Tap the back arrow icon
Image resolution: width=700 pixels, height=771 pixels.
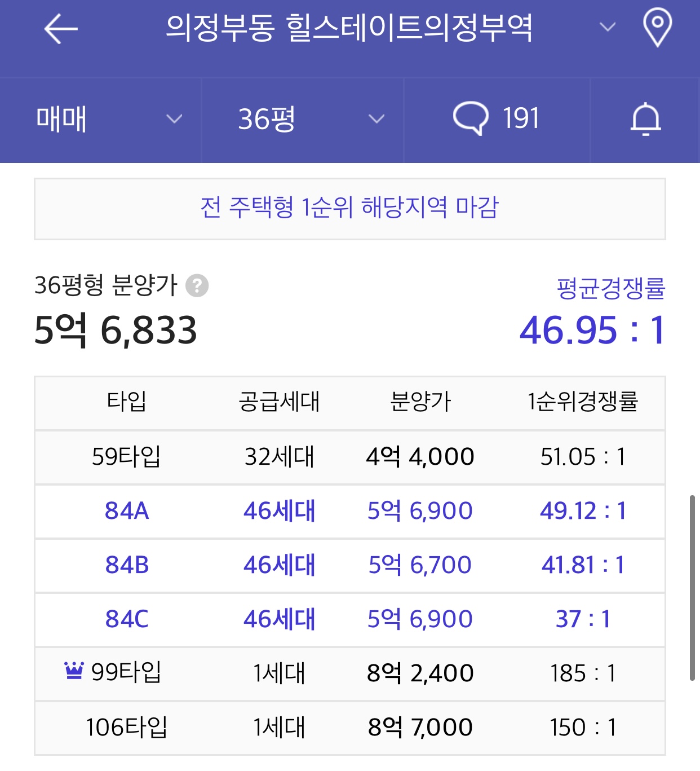pos(61,28)
